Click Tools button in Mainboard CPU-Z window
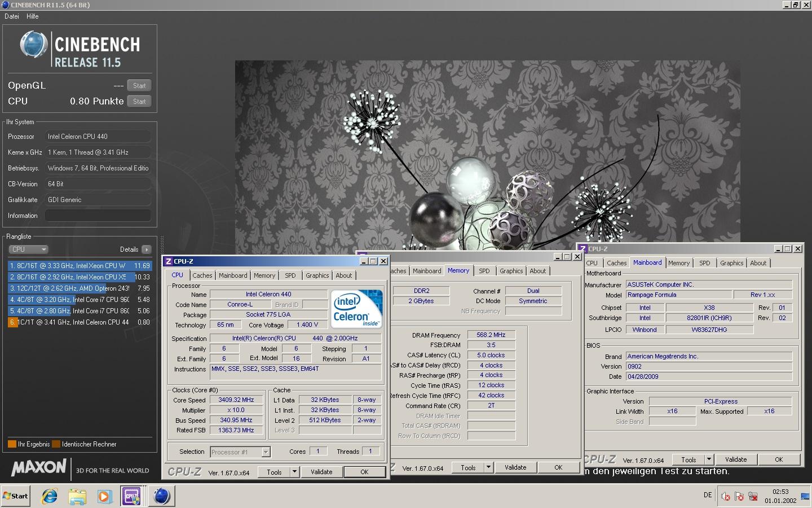 pyautogui.click(x=689, y=460)
